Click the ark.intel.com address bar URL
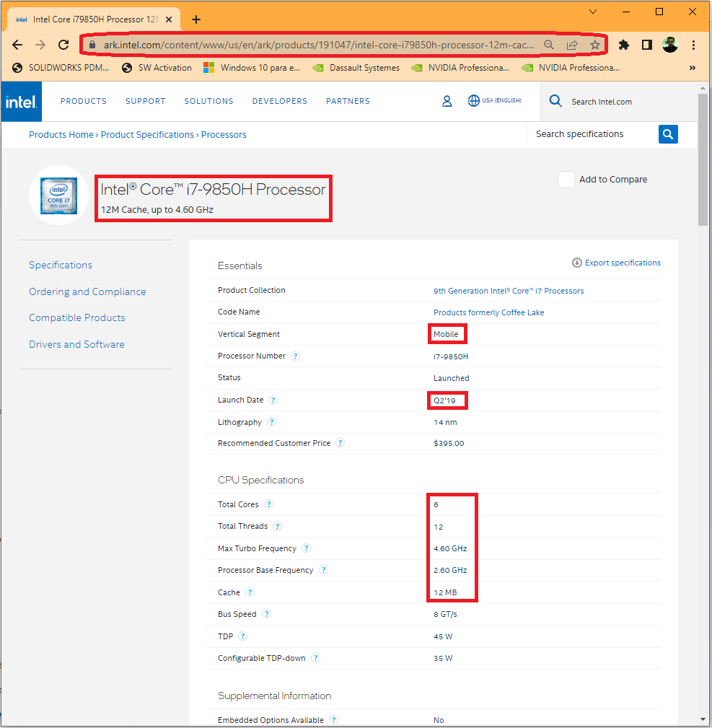 point(318,45)
